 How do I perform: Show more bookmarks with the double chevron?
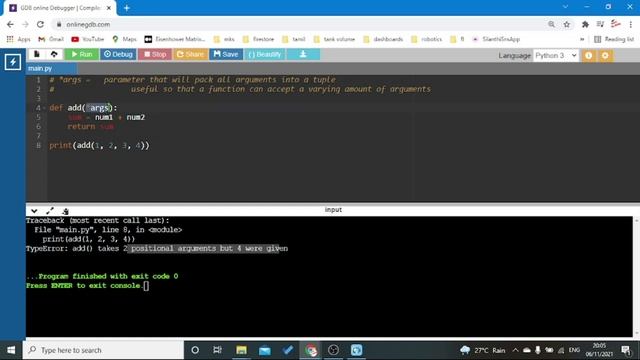(582, 39)
